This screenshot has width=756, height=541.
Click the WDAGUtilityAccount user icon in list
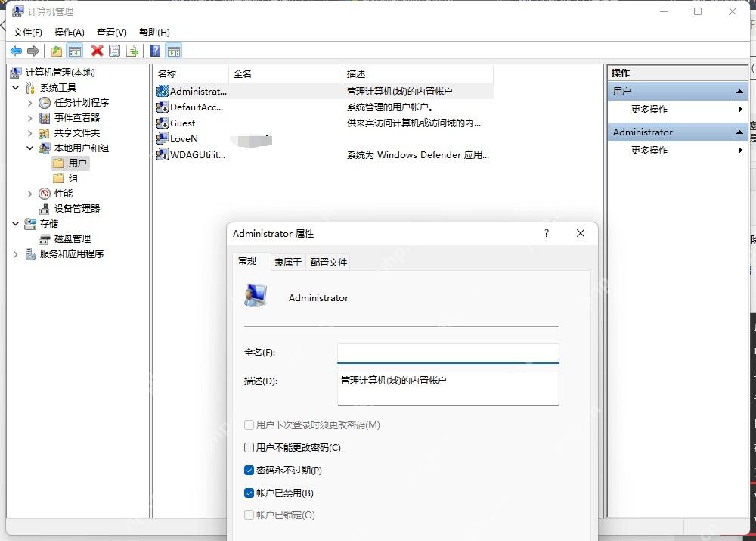click(x=163, y=155)
